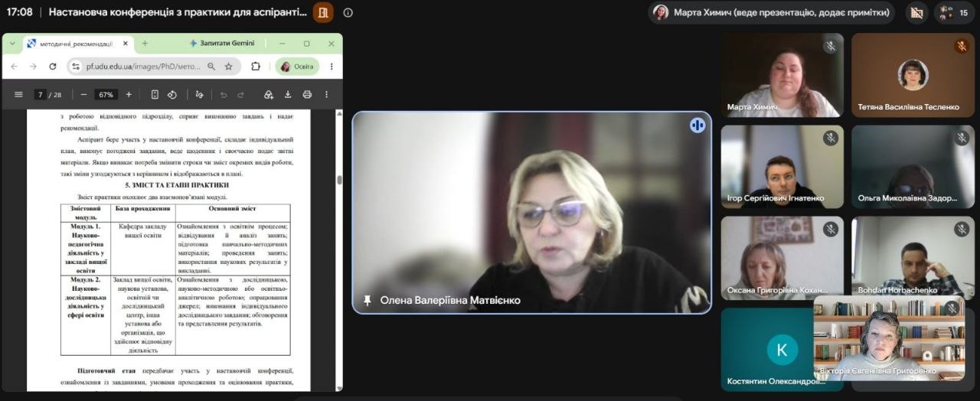The height and width of the screenshot is (401, 980).
Task: Open meeting details info icon
Action: click(348, 12)
